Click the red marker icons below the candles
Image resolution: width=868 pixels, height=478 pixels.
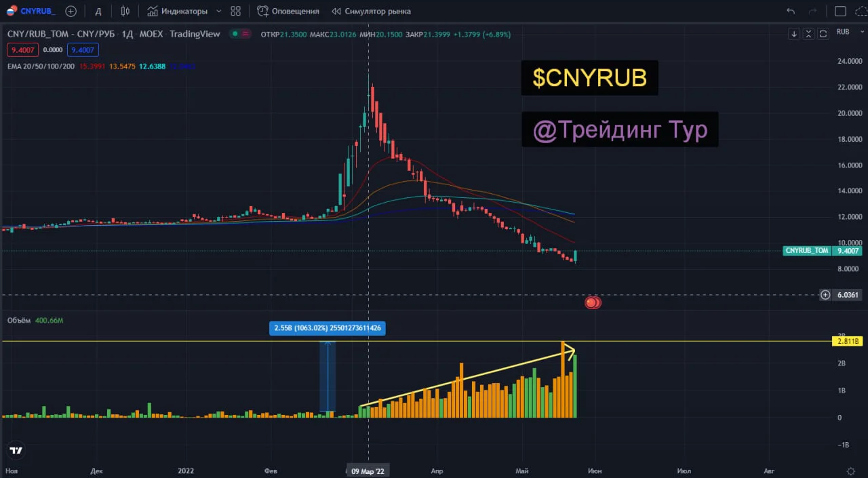(593, 302)
